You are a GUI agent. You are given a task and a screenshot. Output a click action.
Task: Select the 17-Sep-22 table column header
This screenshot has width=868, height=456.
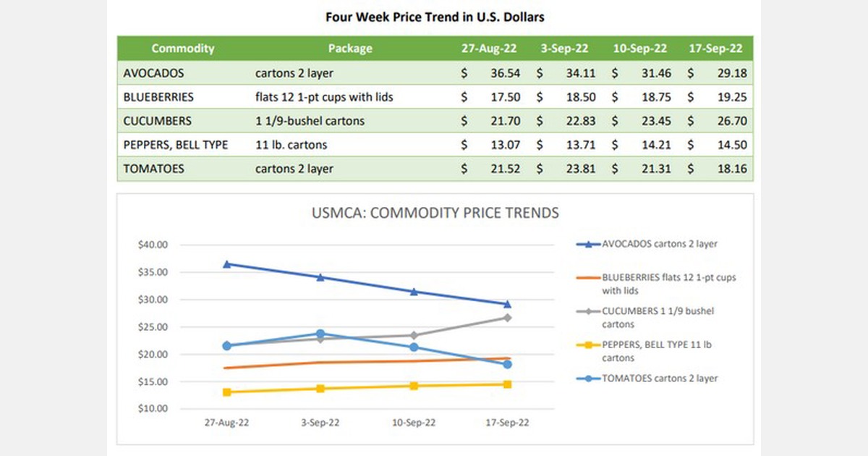point(716,48)
